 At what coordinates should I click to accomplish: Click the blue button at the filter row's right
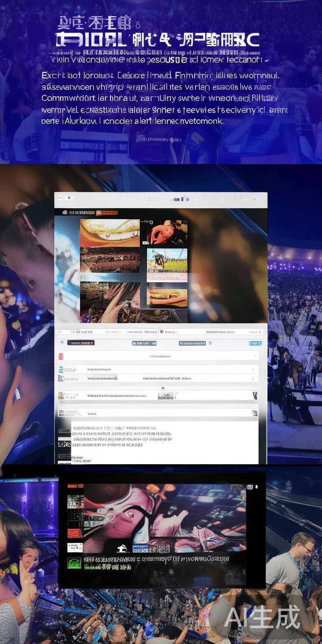[x=255, y=343]
